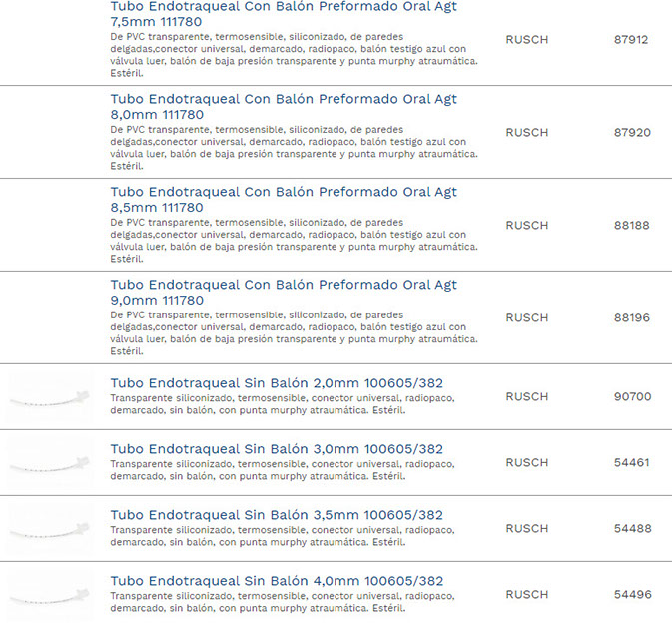Click Tubo Endotraqueal Sin Balón 4,0mm link

(277, 581)
